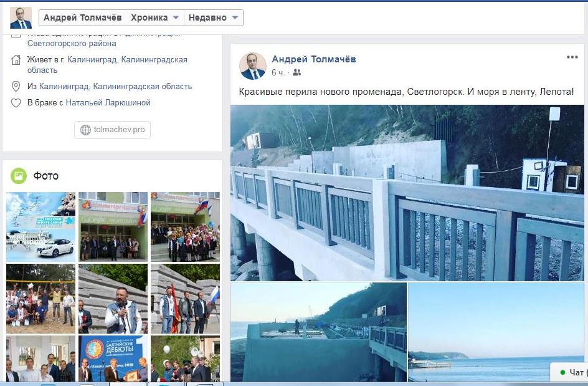Open the Балтийские дебюты photo thumbnail
The height and width of the screenshot is (386, 588).
pos(113,359)
